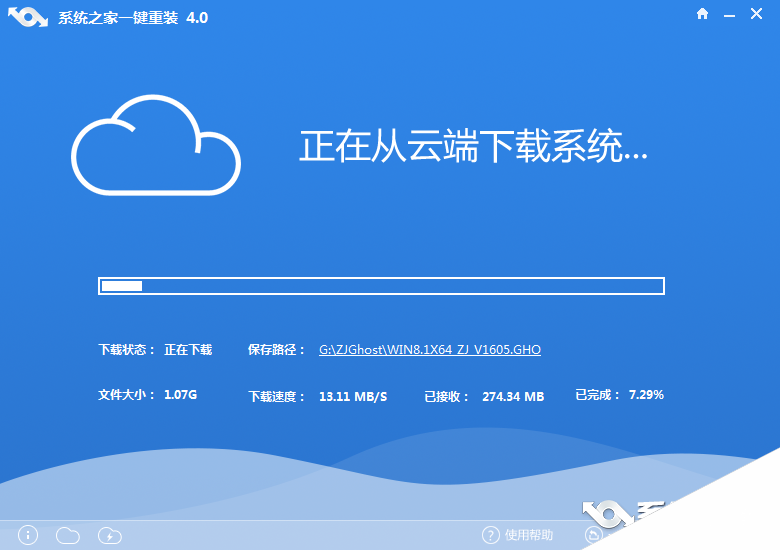Click the 使用帮助 question mark icon
780x550 pixels.
(x=490, y=535)
